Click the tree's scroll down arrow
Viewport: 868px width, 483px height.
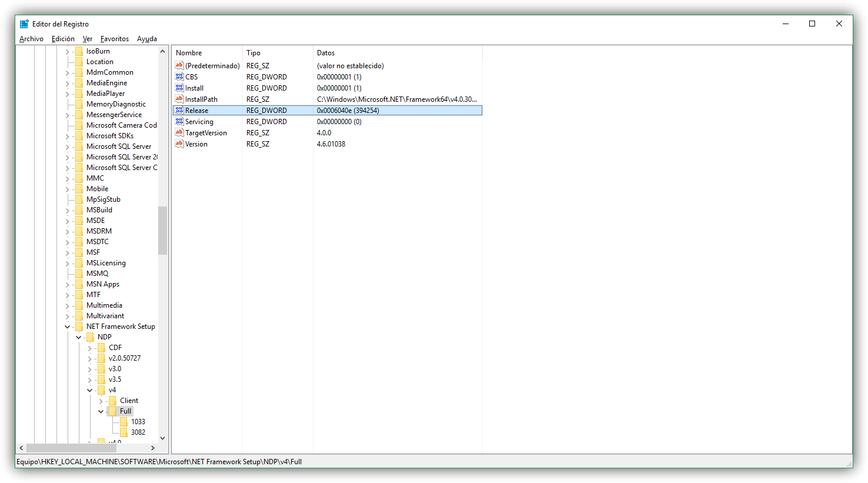click(163, 438)
